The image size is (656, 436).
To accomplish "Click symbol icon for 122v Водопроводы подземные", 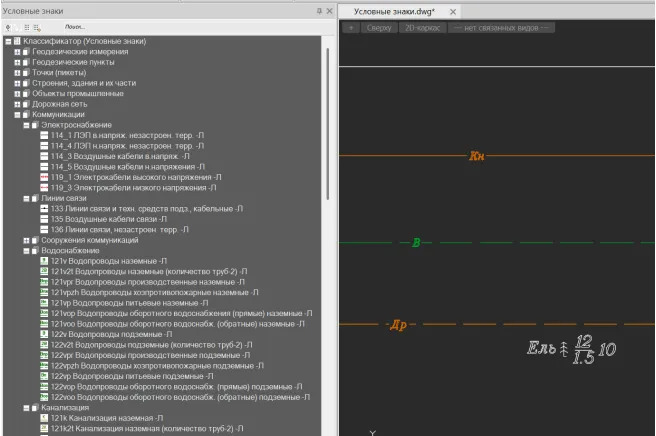I will coord(44,334).
